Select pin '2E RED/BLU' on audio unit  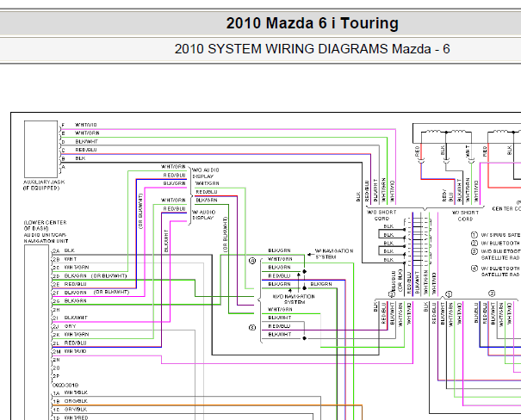click(70, 284)
